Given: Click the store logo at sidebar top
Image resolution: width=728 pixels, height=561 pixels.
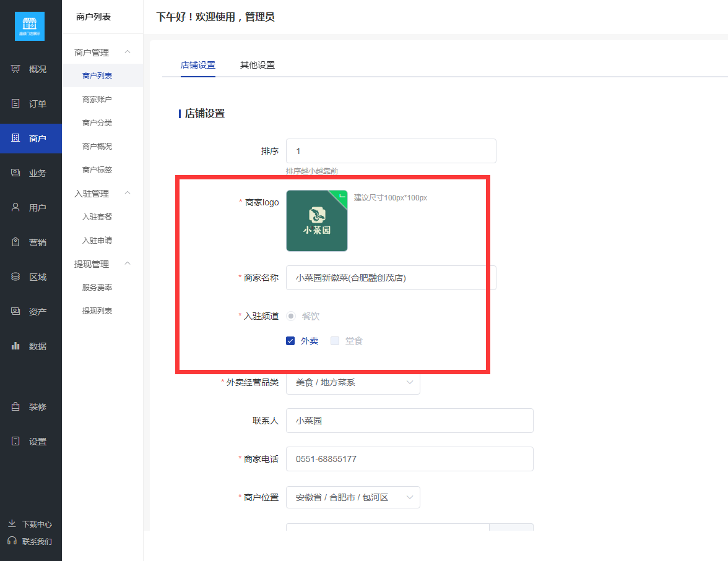Looking at the screenshot, I should 30,26.
